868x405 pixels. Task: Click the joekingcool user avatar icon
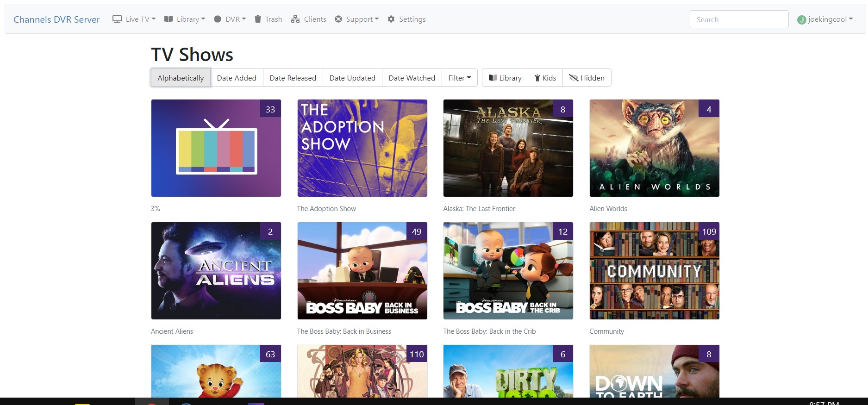[801, 20]
